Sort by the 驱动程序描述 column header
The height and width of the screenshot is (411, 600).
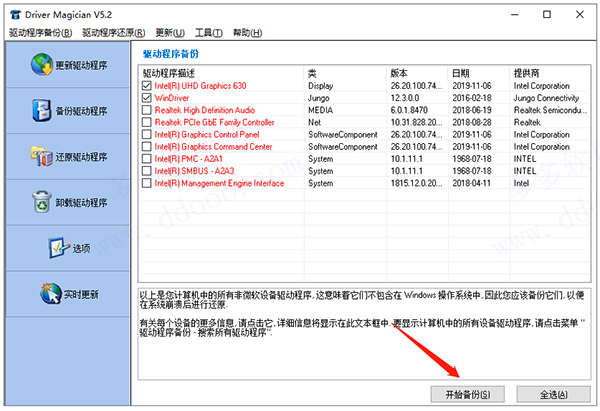(221, 73)
